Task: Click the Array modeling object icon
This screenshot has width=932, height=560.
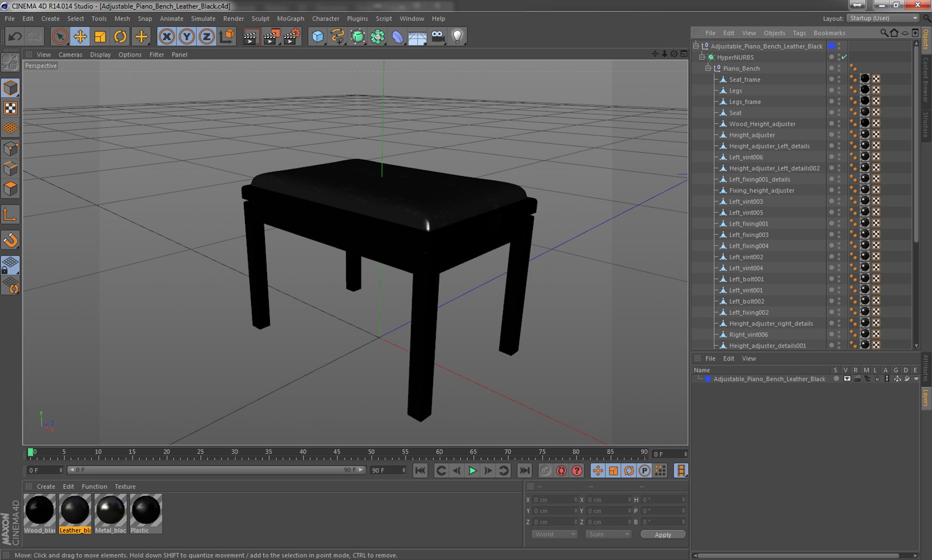Action: [378, 36]
